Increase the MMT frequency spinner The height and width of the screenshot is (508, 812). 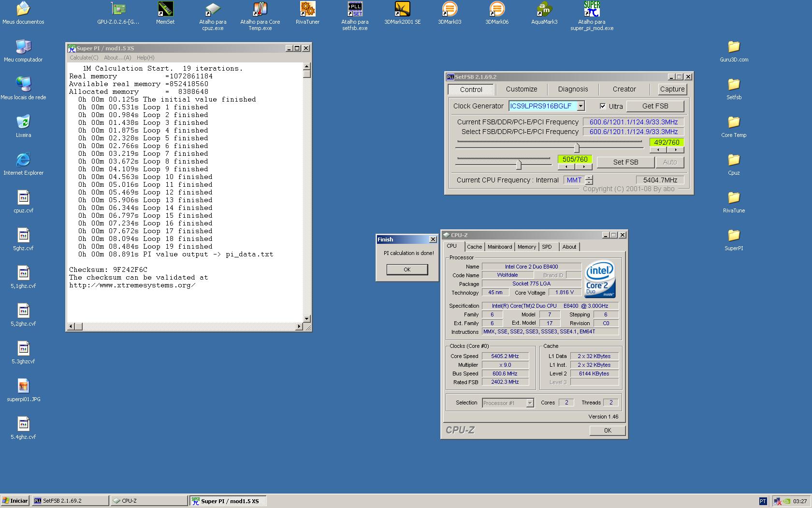589,178
